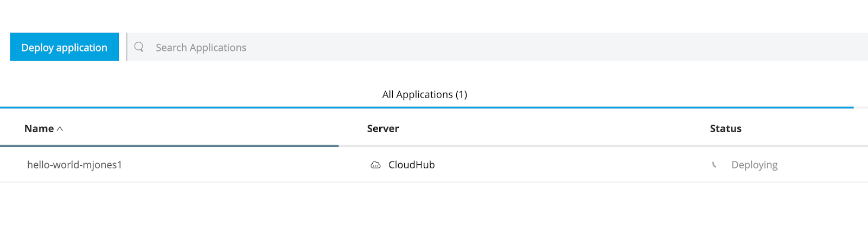Open the hello-world-mjones1 application
868x240 pixels.
(x=74, y=165)
